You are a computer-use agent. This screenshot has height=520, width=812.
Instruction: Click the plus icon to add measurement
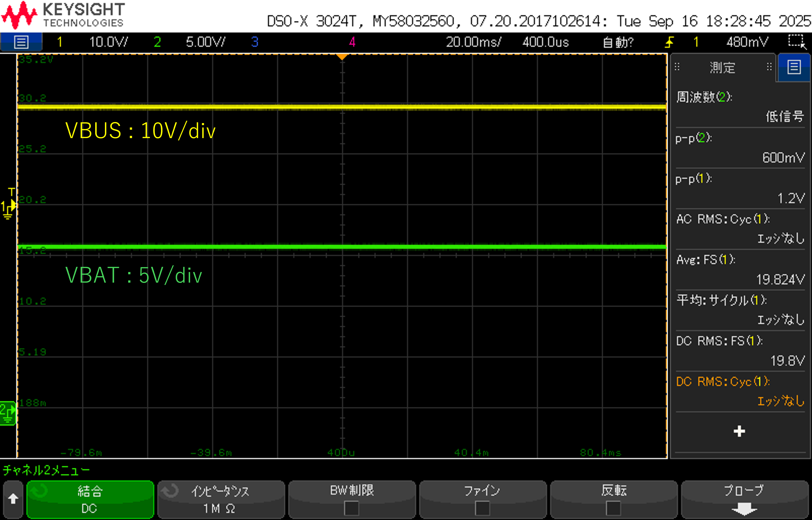tap(739, 431)
